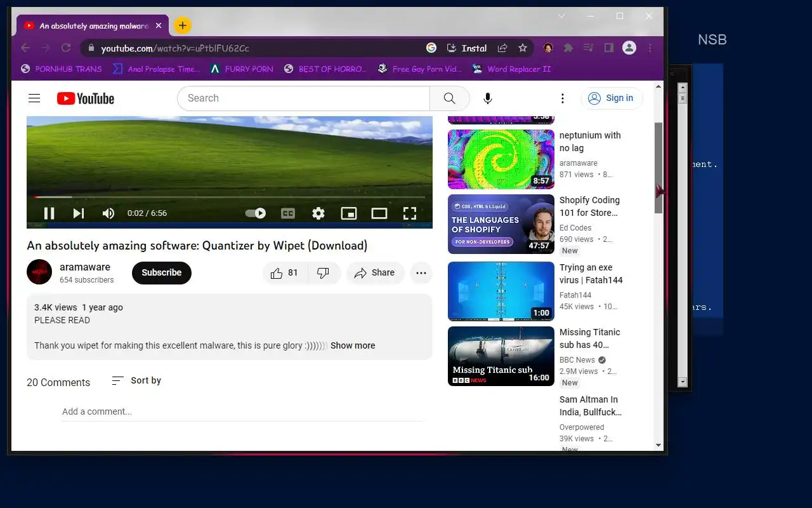Open more actions ellipsis under video
Image resolution: width=812 pixels, height=508 pixels.
click(421, 273)
